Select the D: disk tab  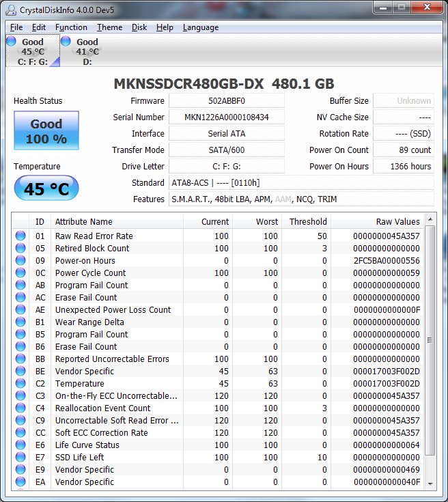pyautogui.click(x=87, y=51)
